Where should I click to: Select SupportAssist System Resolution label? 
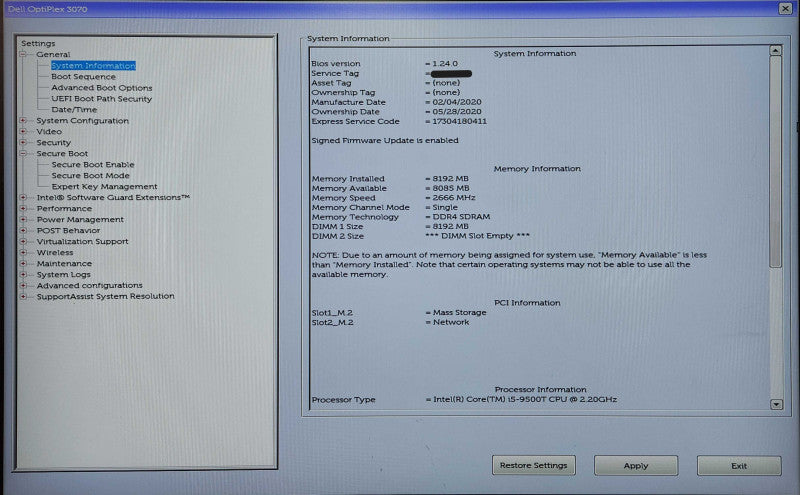[105, 296]
